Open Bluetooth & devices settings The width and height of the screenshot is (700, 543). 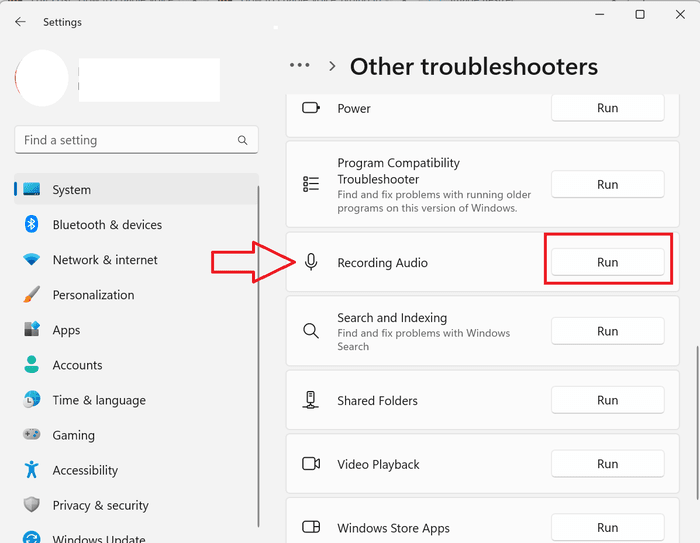136,224
